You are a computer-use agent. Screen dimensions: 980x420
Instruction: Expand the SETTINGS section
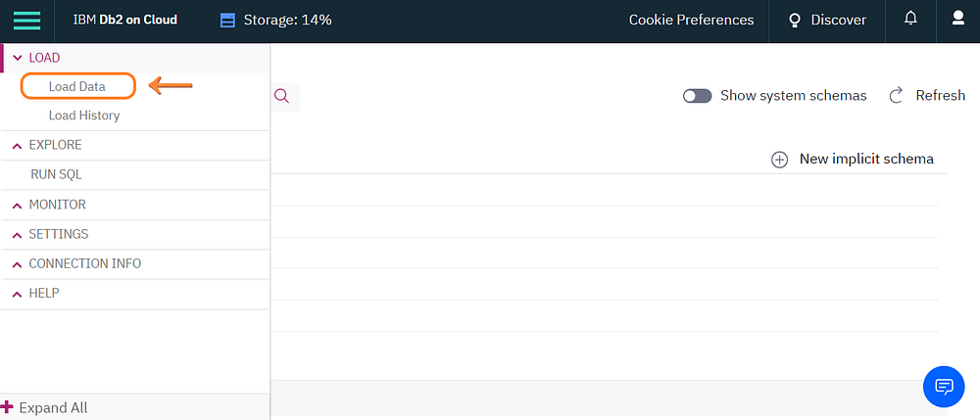(x=18, y=234)
